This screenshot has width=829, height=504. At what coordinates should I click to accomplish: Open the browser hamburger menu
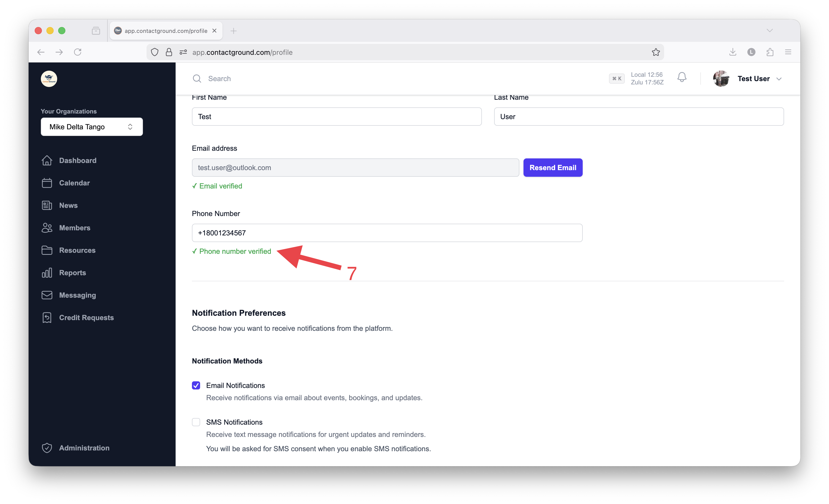pos(788,52)
